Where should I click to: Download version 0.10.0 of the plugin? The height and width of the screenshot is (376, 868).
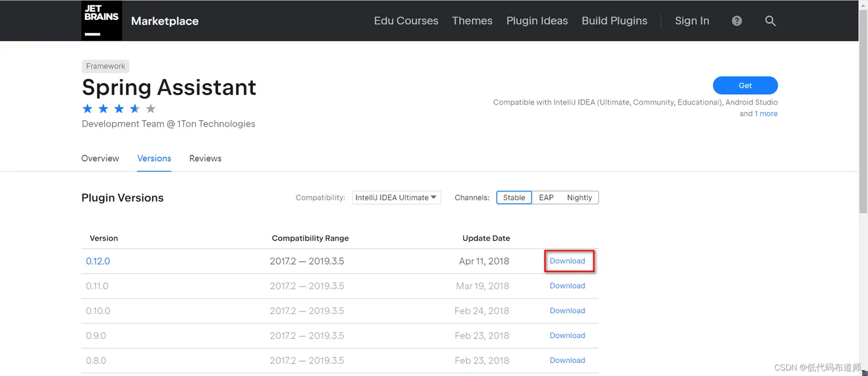[x=567, y=310]
